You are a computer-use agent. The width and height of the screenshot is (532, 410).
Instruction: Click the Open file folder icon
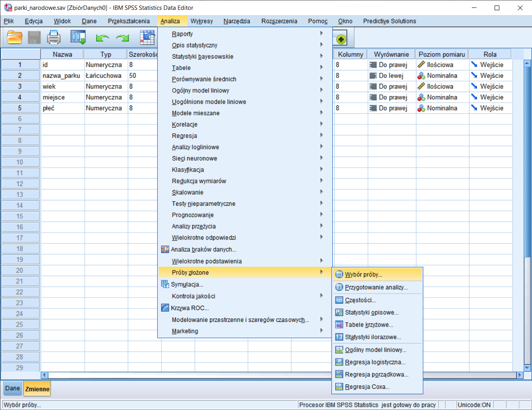[x=15, y=38]
